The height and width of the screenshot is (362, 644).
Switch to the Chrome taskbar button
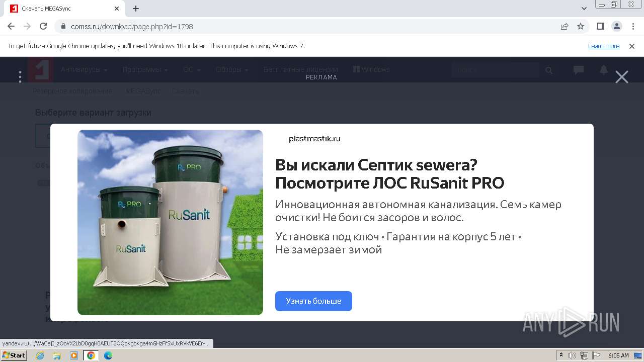(x=91, y=355)
